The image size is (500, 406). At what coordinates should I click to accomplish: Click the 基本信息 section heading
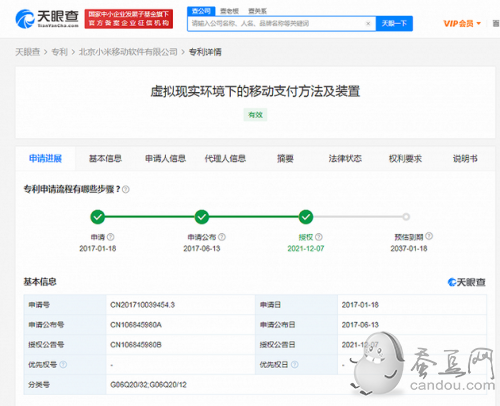point(40,282)
